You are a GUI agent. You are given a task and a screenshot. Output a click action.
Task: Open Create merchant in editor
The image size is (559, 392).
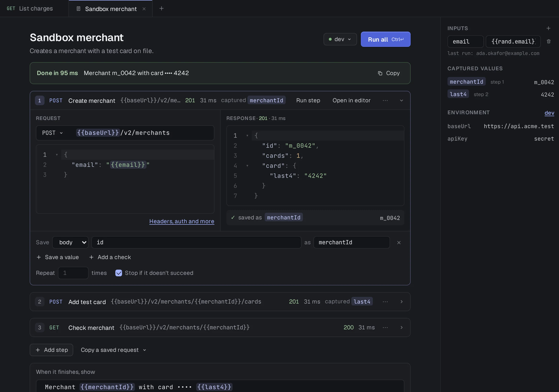point(351,100)
